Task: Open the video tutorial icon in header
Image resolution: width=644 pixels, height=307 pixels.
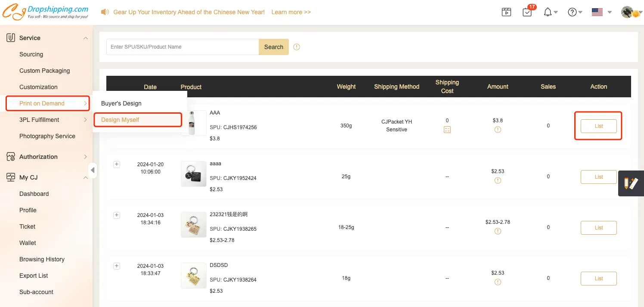Action: (x=506, y=12)
